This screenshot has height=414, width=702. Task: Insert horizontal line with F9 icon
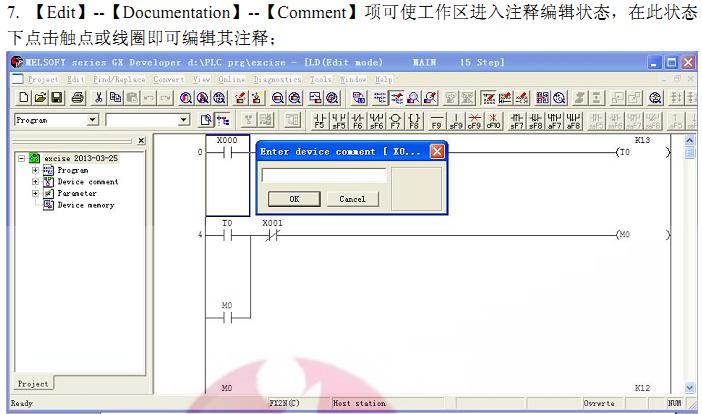click(437, 121)
